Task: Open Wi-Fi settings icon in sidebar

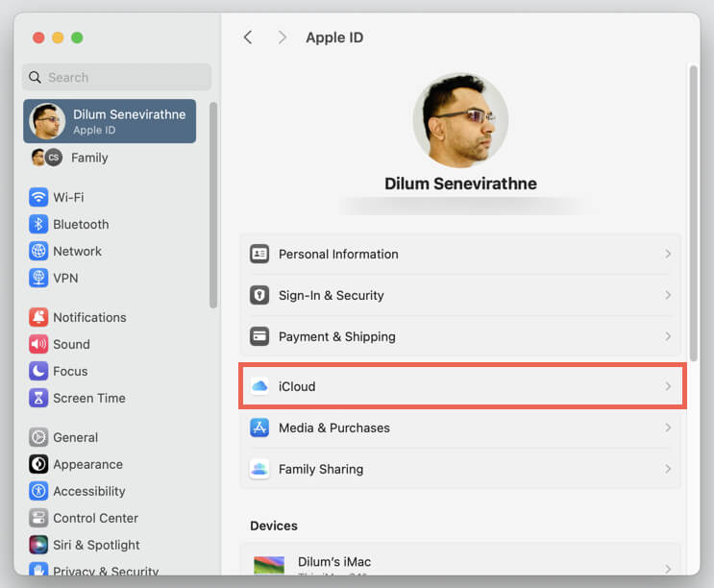Action: tap(38, 197)
